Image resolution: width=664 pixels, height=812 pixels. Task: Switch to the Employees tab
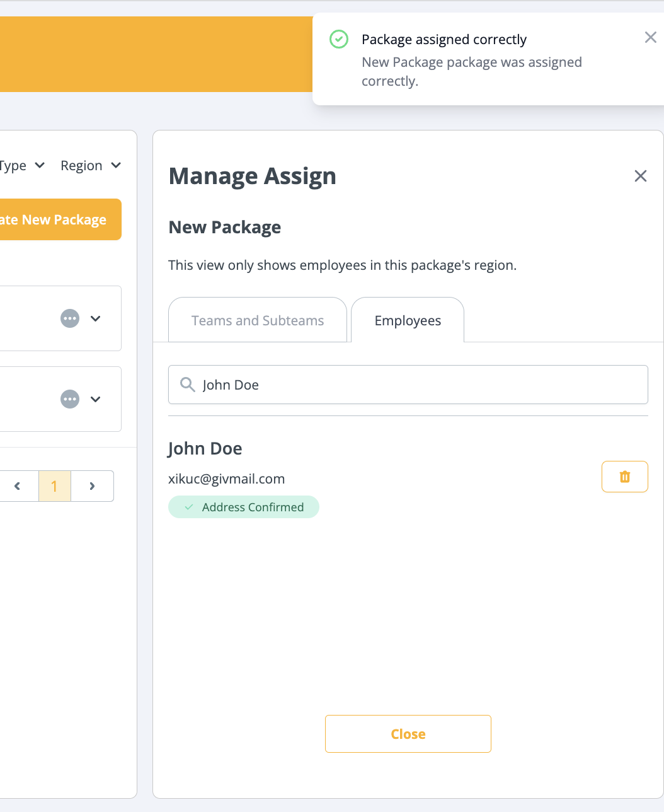tap(408, 320)
